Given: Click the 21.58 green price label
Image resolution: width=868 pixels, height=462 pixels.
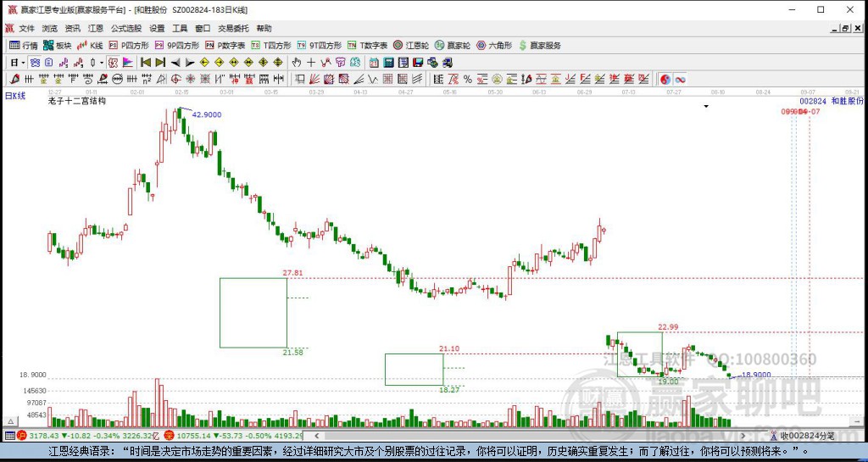Looking at the screenshot, I should click(x=292, y=353).
